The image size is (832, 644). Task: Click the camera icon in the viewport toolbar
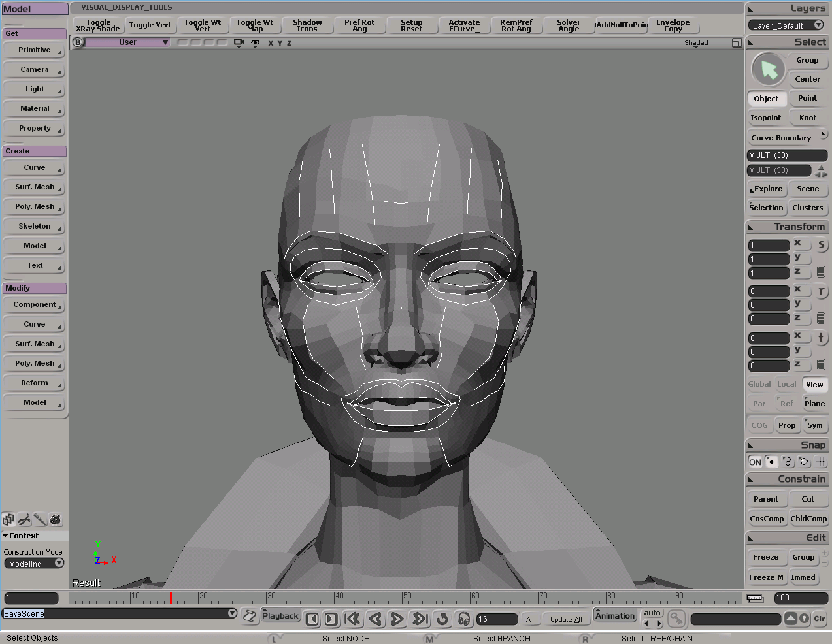239,42
